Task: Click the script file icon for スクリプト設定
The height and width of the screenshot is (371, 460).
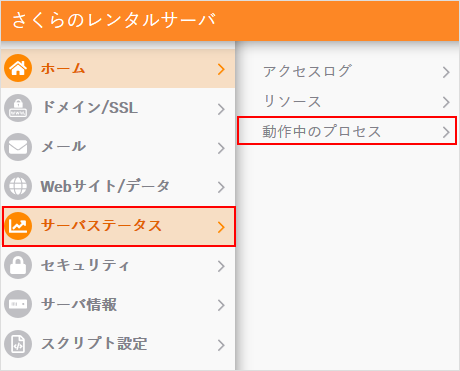Action: (x=18, y=344)
